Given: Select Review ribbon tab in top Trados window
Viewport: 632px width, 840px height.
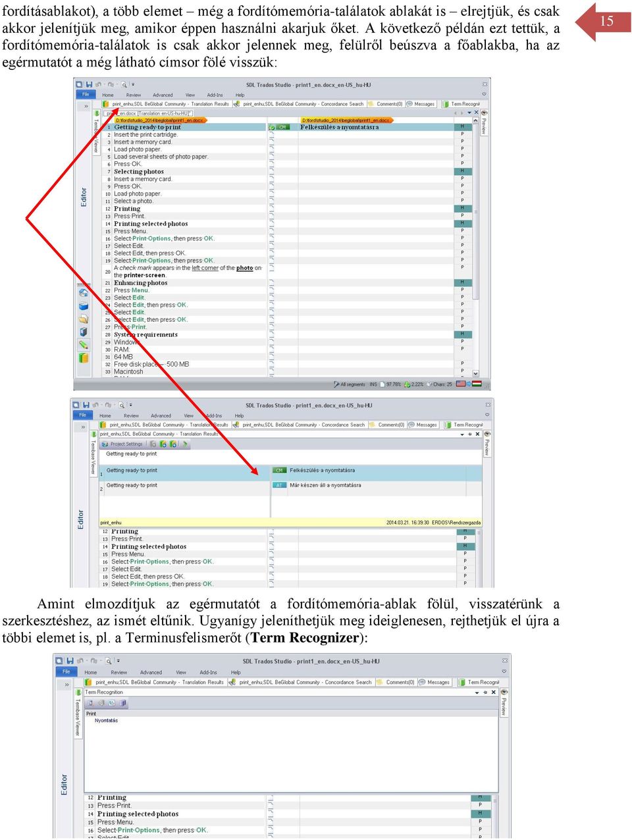Looking at the screenshot, I should pyautogui.click(x=134, y=95).
